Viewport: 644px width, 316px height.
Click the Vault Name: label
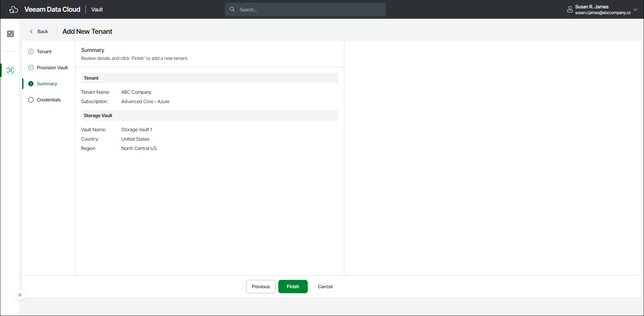[x=94, y=130]
